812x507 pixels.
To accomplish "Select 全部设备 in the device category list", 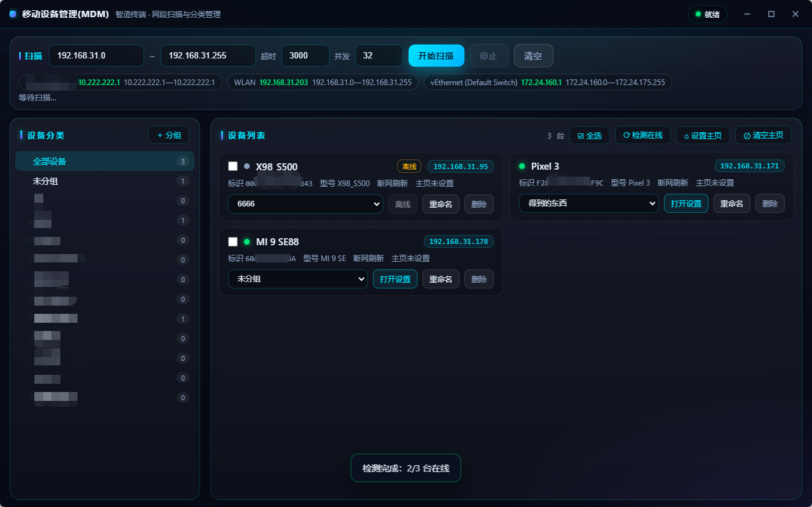I will pyautogui.click(x=105, y=161).
